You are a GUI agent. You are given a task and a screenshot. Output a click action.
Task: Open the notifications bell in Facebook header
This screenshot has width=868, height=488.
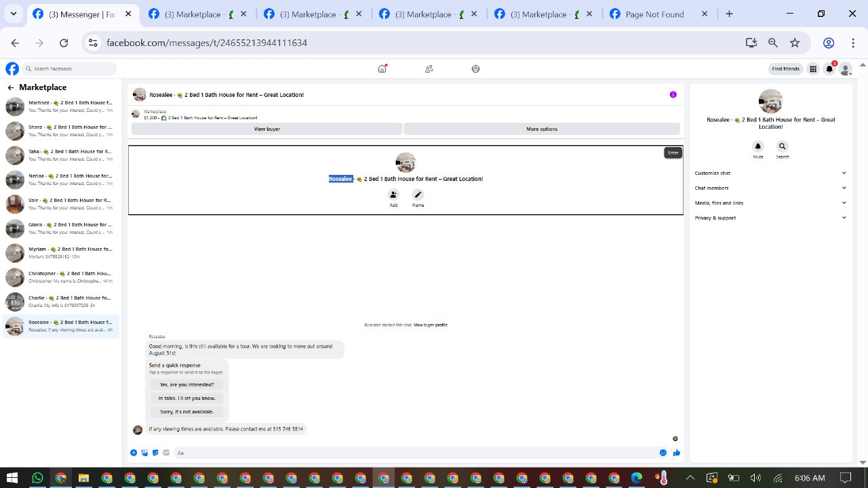pyautogui.click(x=829, y=68)
